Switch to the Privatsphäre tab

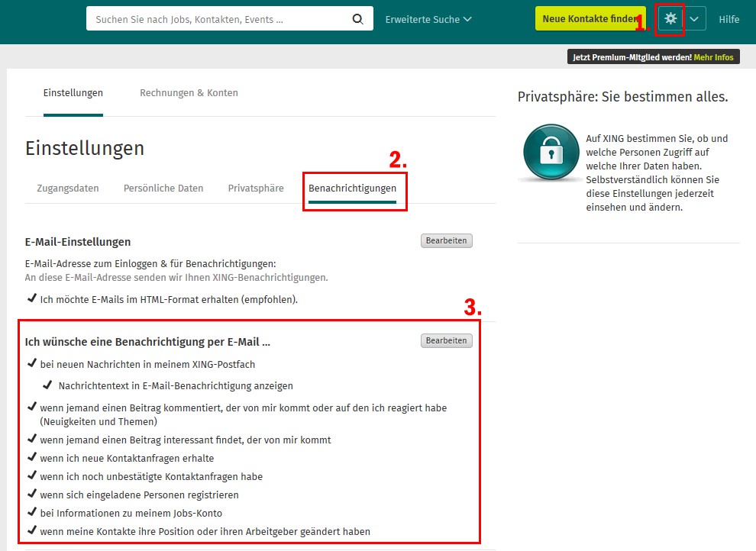256,188
